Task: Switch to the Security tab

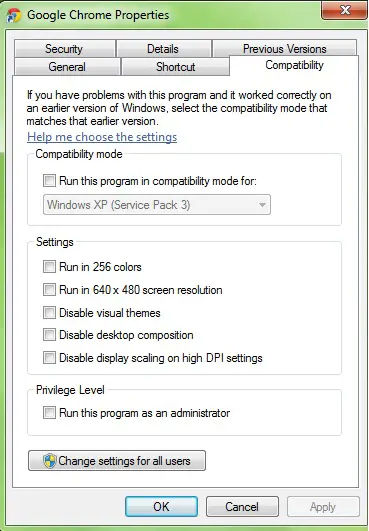Action: (x=64, y=49)
